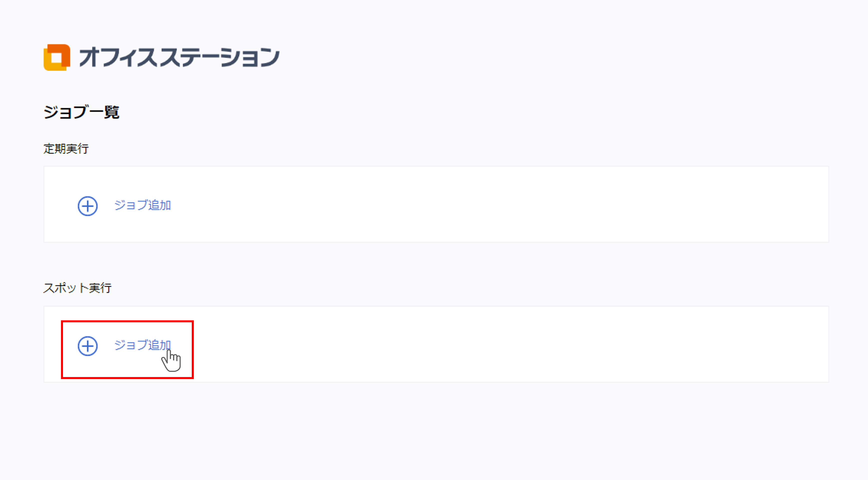Image resolution: width=868 pixels, height=480 pixels.
Task: Click empty space inside the 定期実行 card
Action: (x=472, y=204)
